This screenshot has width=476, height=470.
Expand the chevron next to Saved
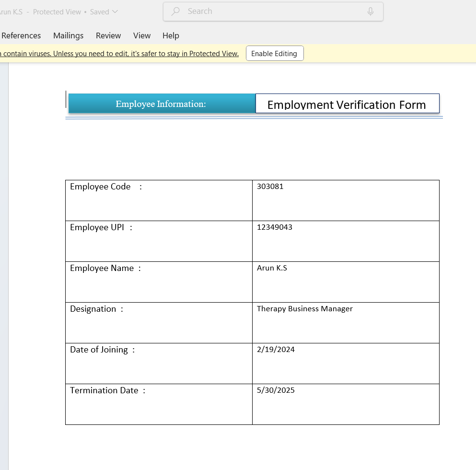point(115,12)
